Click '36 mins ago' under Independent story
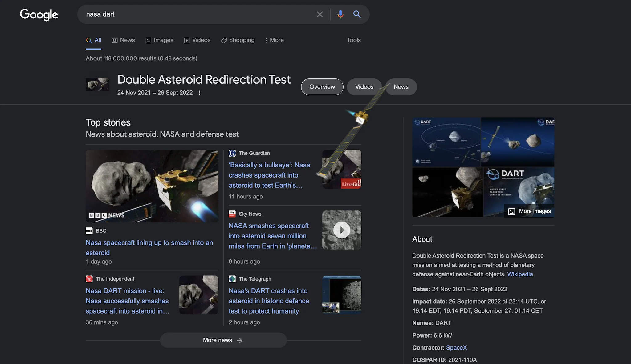The image size is (631, 364). pos(102,322)
